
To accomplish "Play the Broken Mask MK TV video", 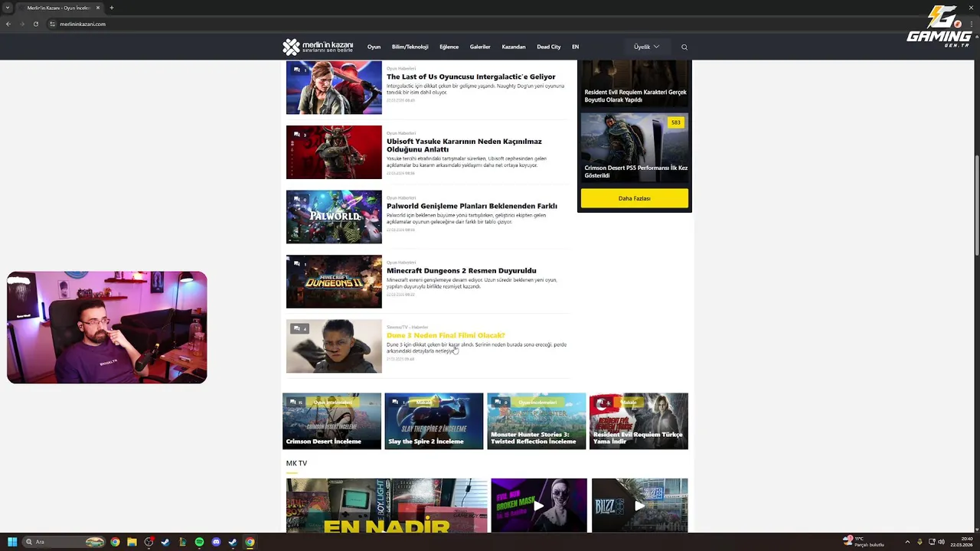I will click(539, 505).
